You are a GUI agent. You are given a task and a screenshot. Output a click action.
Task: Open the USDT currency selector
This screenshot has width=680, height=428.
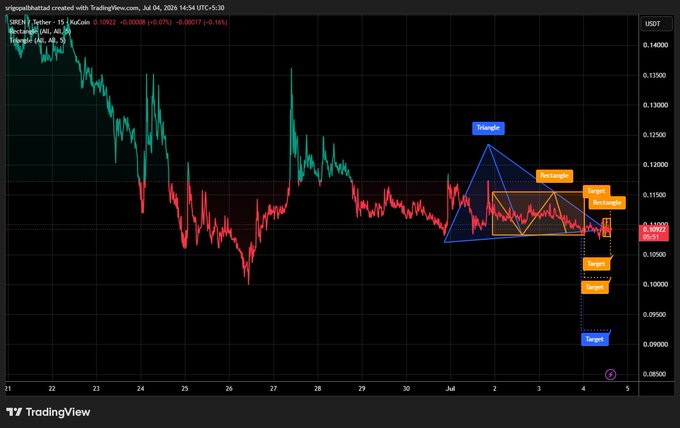(x=656, y=23)
